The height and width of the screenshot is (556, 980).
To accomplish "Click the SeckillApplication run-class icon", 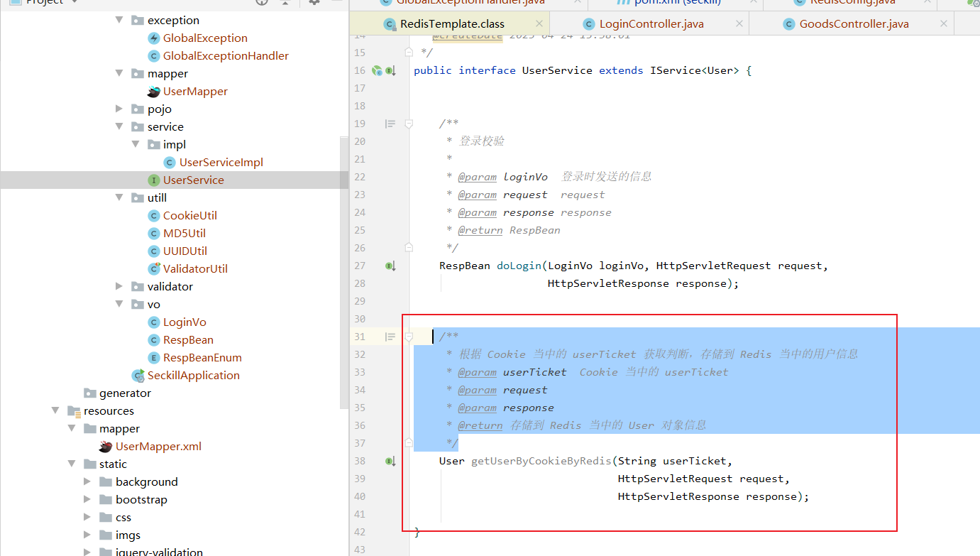I will tap(138, 375).
